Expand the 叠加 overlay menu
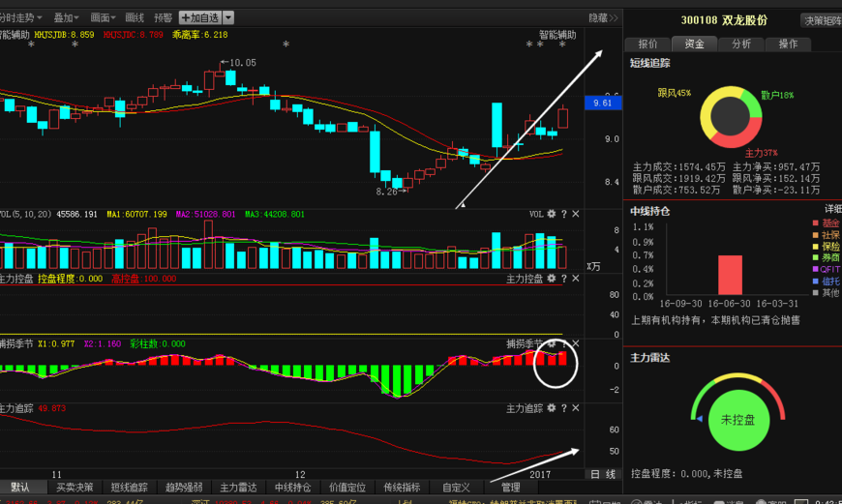This screenshot has width=842, height=504. 66,17
